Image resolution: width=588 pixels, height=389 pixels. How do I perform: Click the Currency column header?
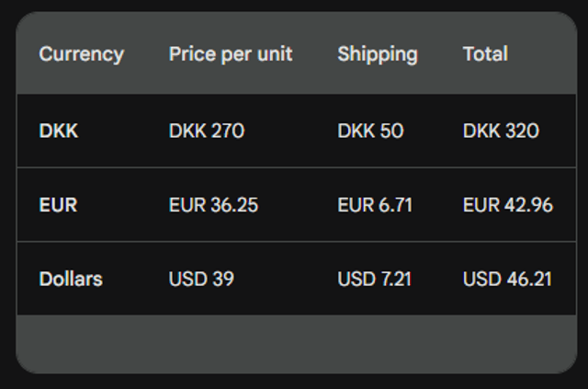coord(81,54)
